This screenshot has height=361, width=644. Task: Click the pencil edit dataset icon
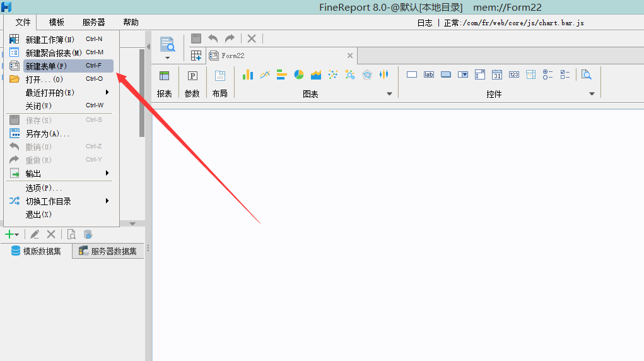(x=35, y=234)
